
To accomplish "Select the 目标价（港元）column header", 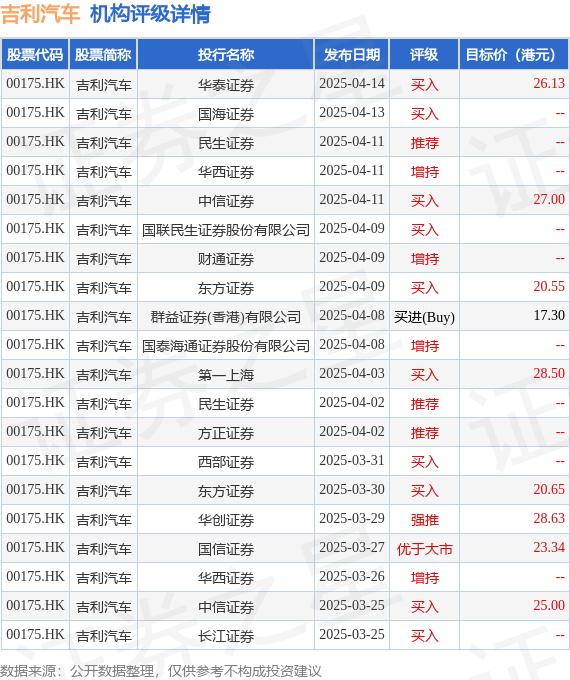I will tap(514, 55).
